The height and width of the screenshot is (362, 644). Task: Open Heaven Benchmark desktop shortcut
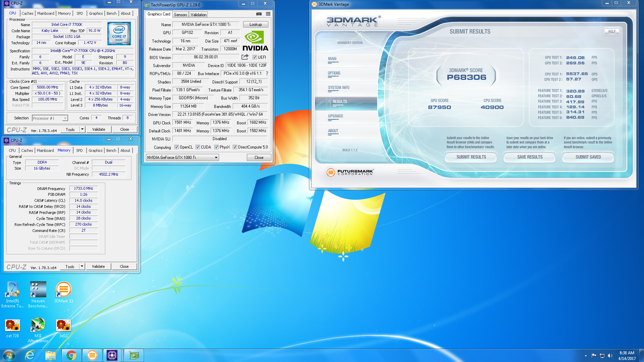point(38,295)
